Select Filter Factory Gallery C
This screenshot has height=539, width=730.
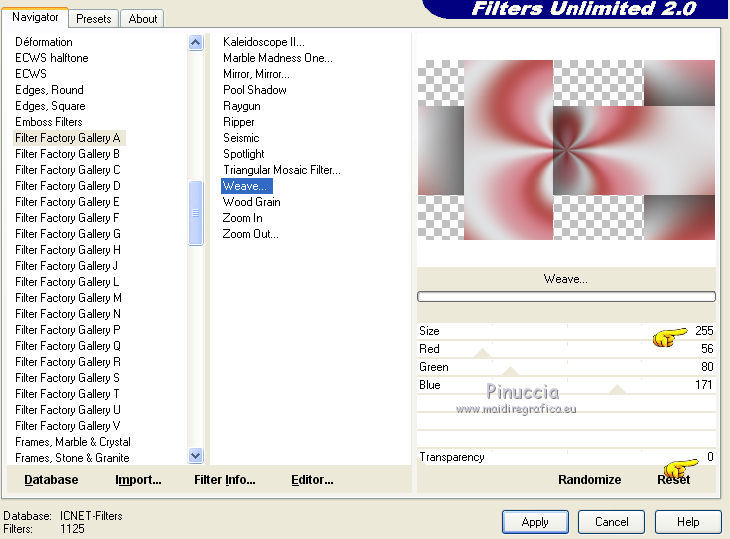click(68, 169)
